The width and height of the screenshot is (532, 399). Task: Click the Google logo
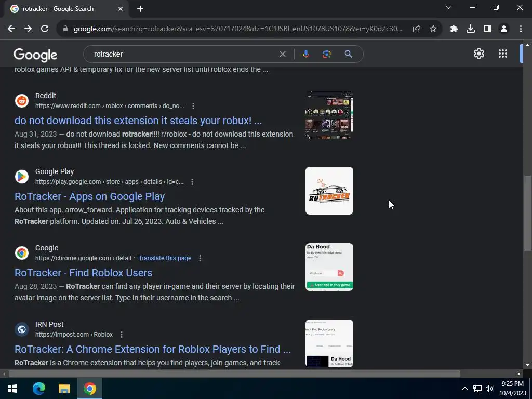coord(35,55)
